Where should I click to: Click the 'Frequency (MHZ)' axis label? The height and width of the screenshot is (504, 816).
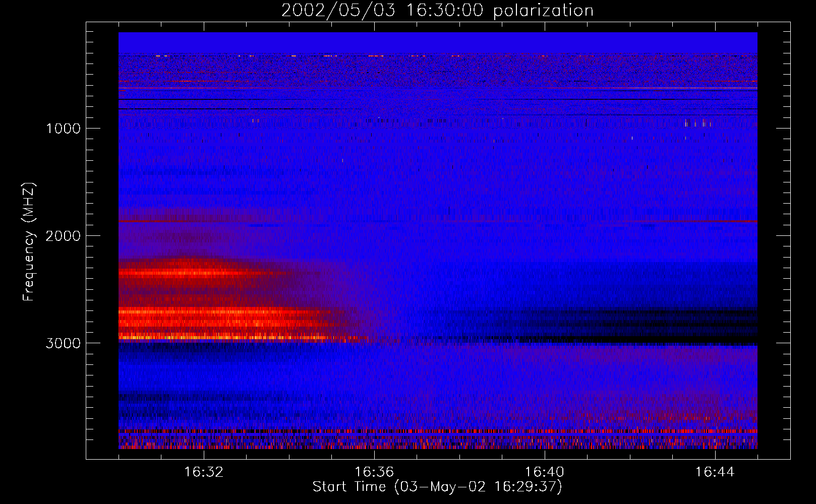click(29, 242)
